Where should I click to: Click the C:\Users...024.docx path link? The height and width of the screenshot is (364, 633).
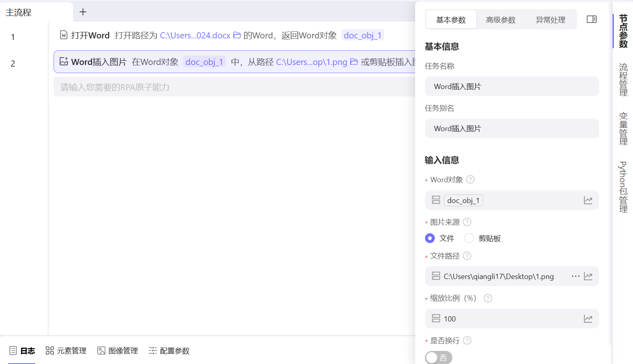coord(195,35)
